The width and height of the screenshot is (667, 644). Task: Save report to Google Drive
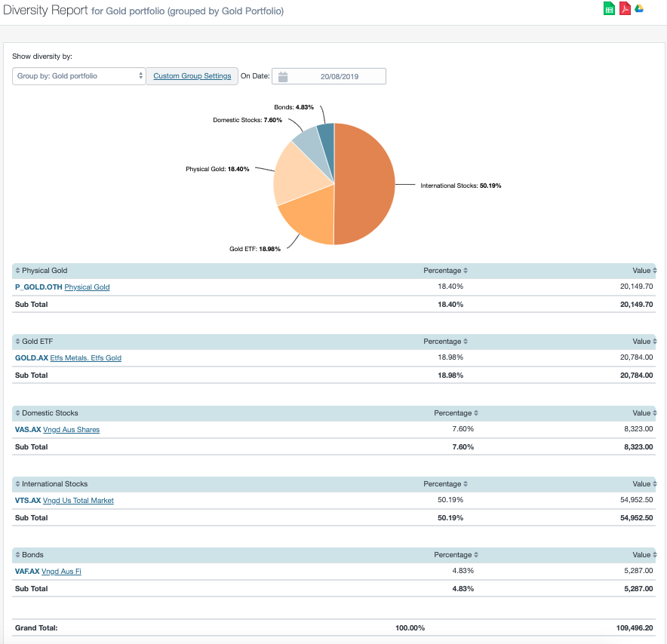coord(639,8)
